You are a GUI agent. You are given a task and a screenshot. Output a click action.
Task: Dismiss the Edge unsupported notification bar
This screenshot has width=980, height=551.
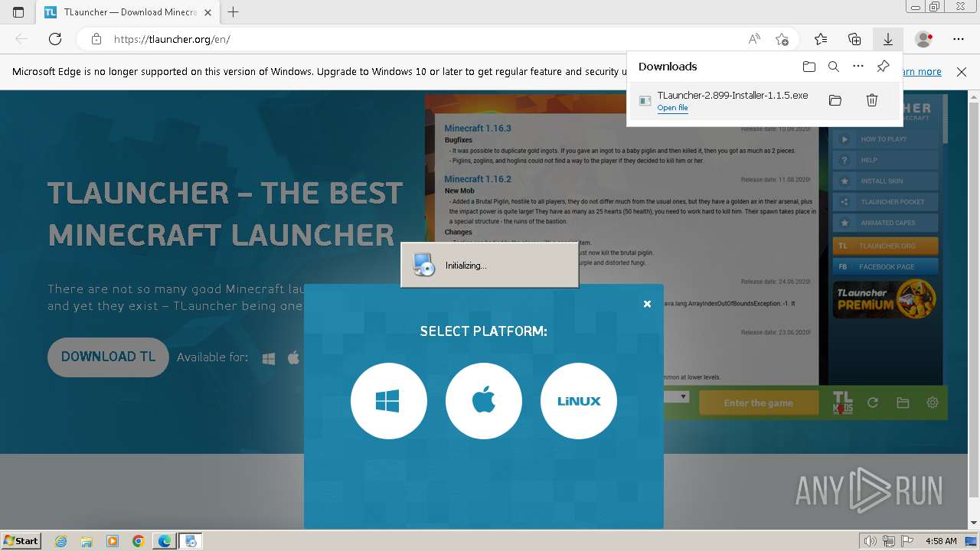(962, 72)
